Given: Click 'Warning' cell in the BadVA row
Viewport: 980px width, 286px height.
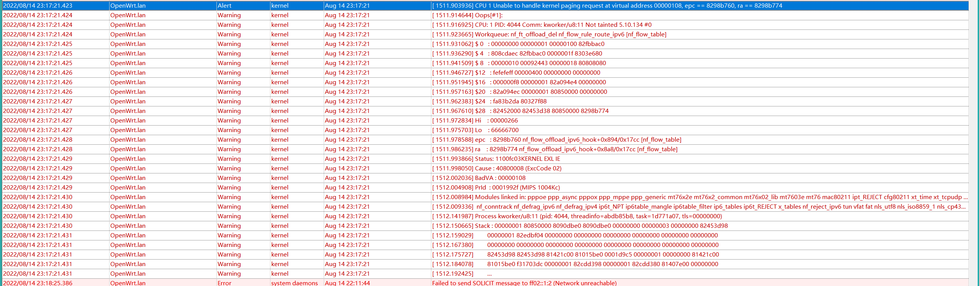Looking at the screenshot, I should (229, 178).
